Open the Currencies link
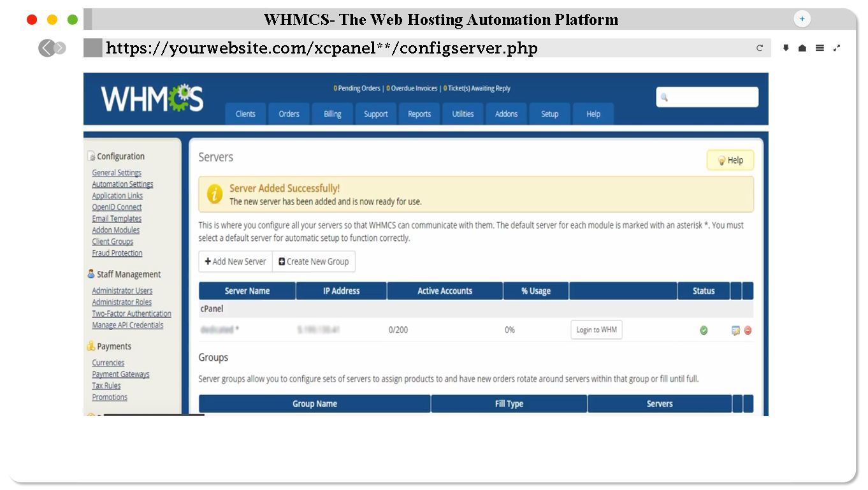This screenshot has width=868, height=490. pyautogui.click(x=108, y=363)
